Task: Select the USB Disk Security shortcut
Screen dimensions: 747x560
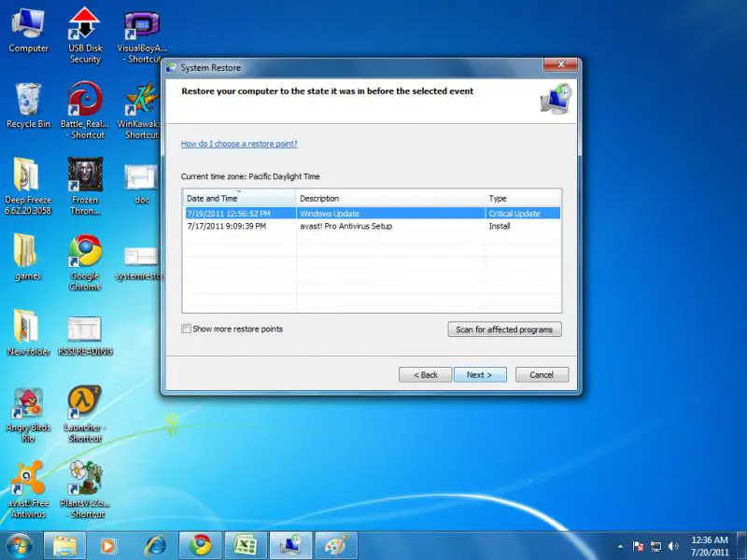Action: (85, 35)
